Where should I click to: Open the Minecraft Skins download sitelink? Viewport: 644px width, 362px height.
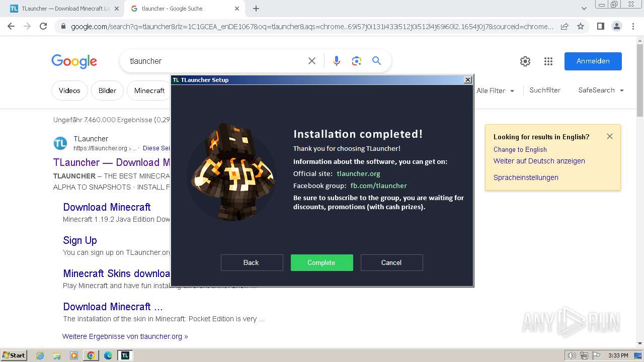[117, 274]
